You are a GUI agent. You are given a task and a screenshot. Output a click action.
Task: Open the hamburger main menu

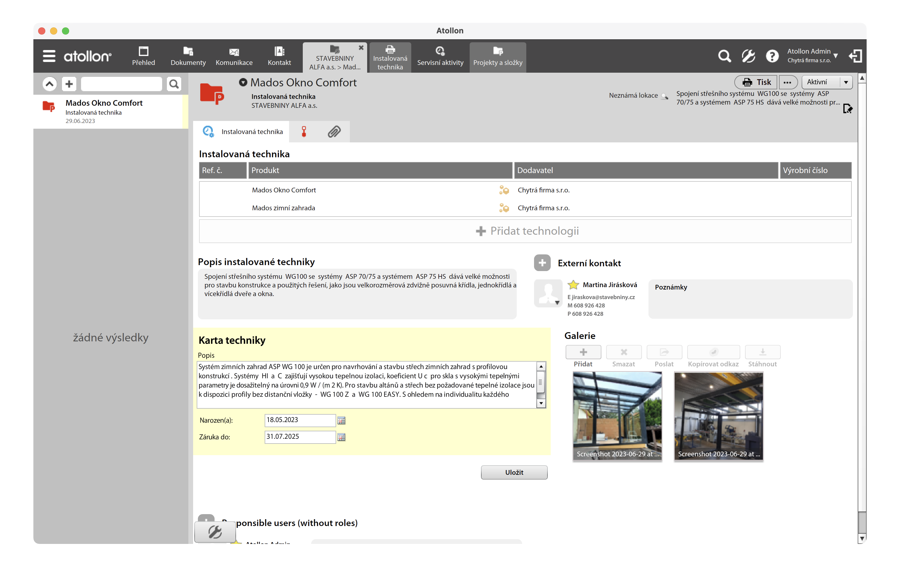point(49,56)
